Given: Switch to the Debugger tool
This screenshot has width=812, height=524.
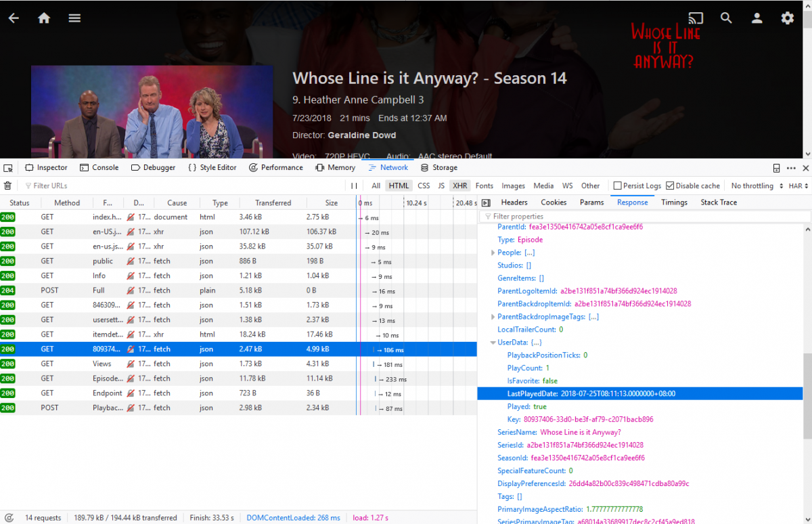Looking at the screenshot, I should coord(153,168).
